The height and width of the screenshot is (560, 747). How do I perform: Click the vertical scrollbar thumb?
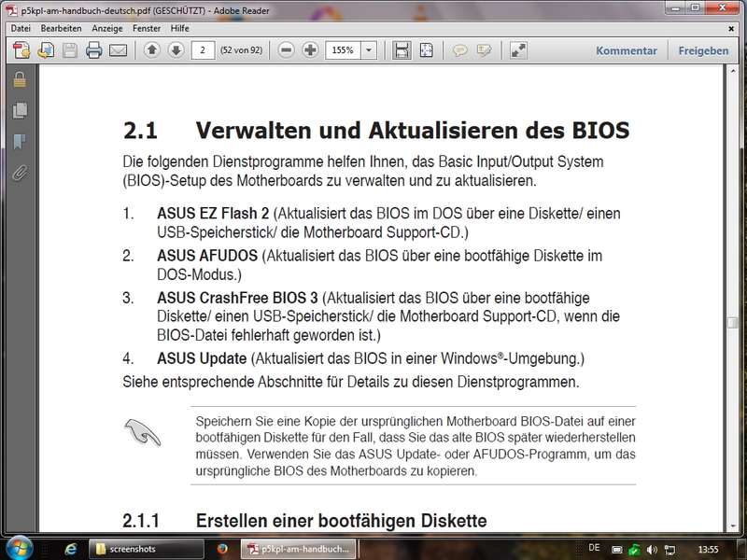[x=733, y=322]
